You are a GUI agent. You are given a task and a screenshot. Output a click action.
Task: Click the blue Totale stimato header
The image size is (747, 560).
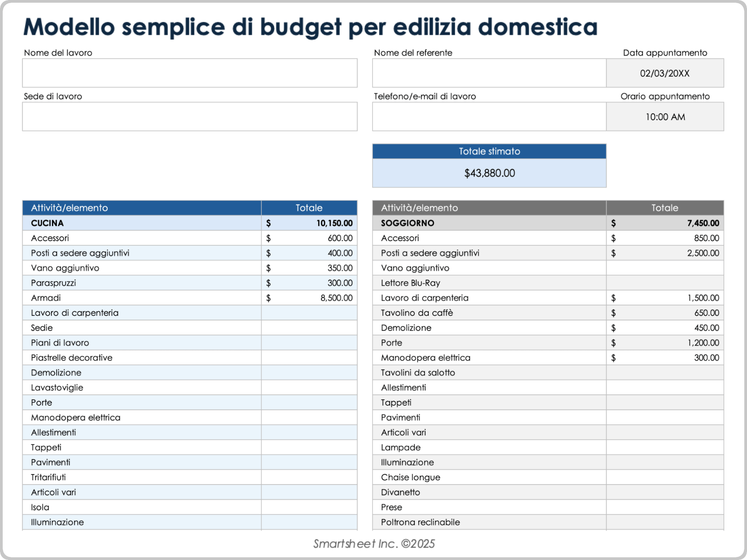(x=489, y=151)
